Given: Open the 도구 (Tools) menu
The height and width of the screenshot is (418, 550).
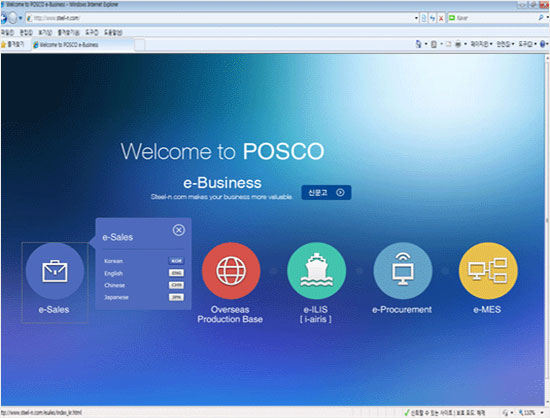Looking at the screenshot, I should click(x=92, y=33).
